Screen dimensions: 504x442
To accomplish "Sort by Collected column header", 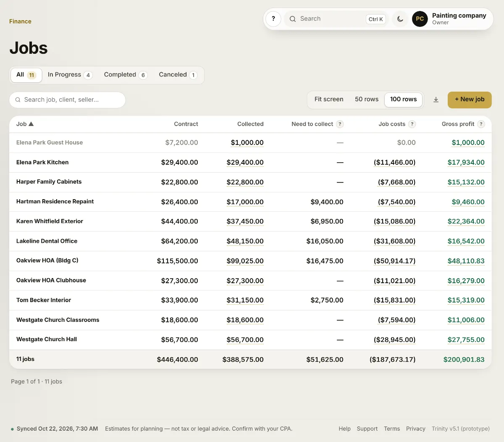I will pos(250,124).
